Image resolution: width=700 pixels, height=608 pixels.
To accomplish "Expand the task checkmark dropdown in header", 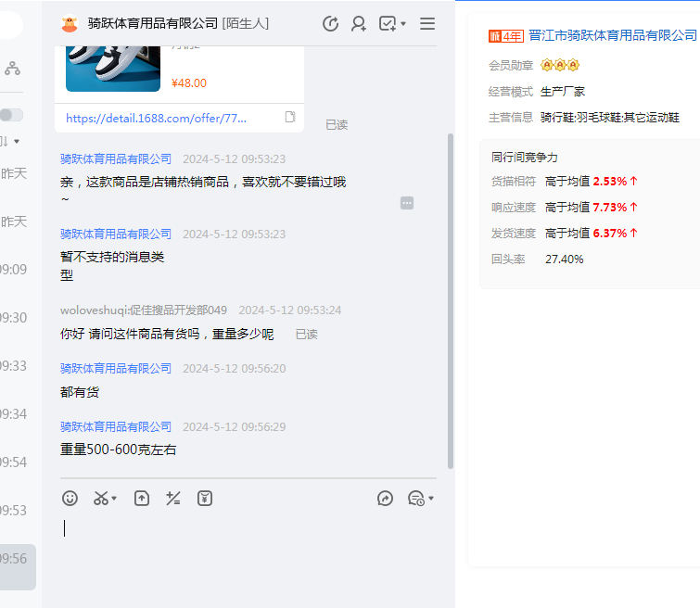I will 403,25.
